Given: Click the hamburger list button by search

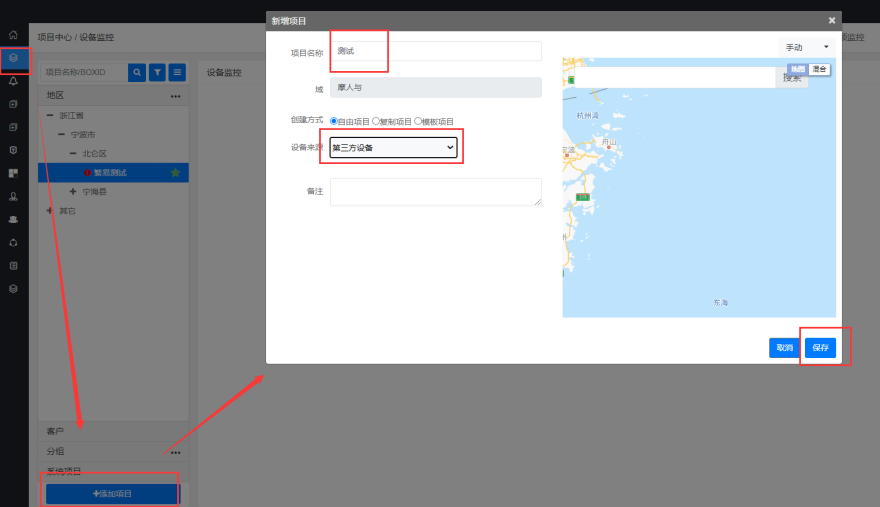Looking at the screenshot, I should click(x=177, y=72).
